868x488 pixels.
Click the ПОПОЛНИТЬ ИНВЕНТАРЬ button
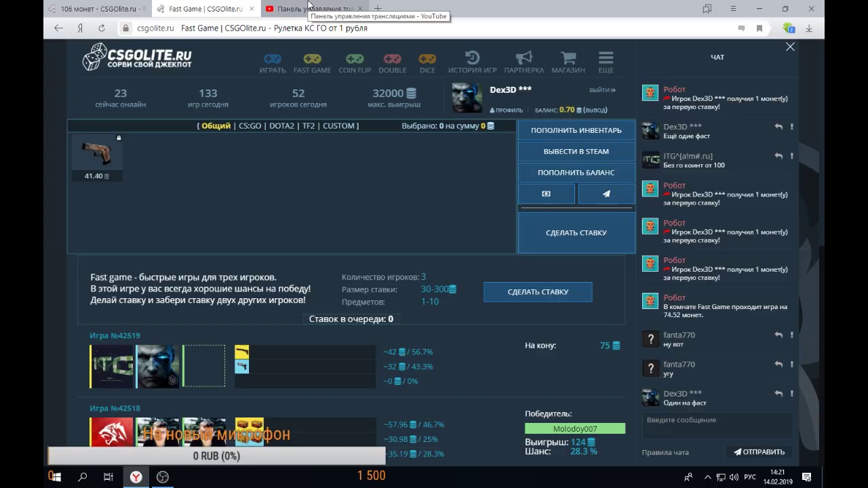[x=576, y=130]
